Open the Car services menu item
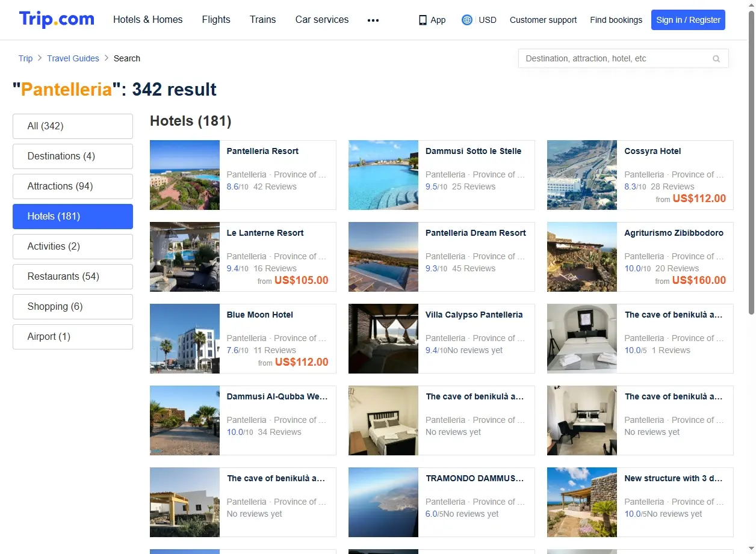This screenshot has width=756, height=554. pos(322,20)
